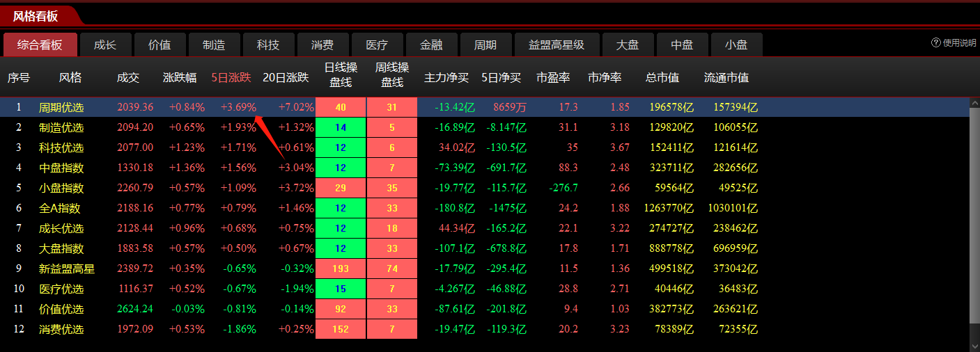This screenshot has height=352, width=980.
Task: Click the scrollbar up arrow
Action: click(x=974, y=102)
